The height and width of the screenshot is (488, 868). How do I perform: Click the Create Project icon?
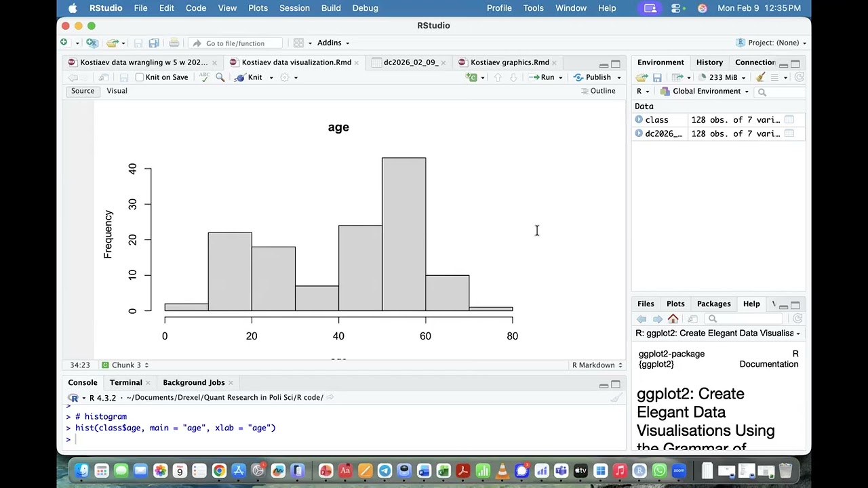[92, 43]
